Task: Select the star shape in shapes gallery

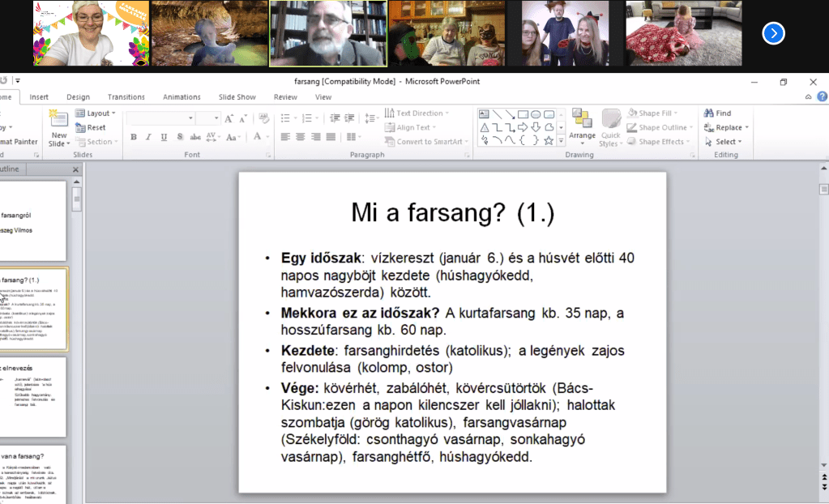Action: [x=549, y=140]
